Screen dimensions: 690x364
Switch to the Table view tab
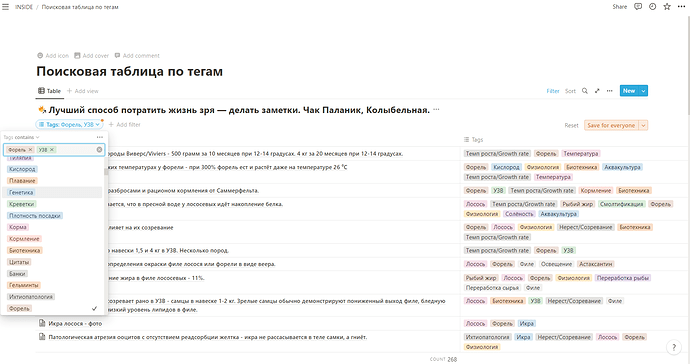coord(49,91)
